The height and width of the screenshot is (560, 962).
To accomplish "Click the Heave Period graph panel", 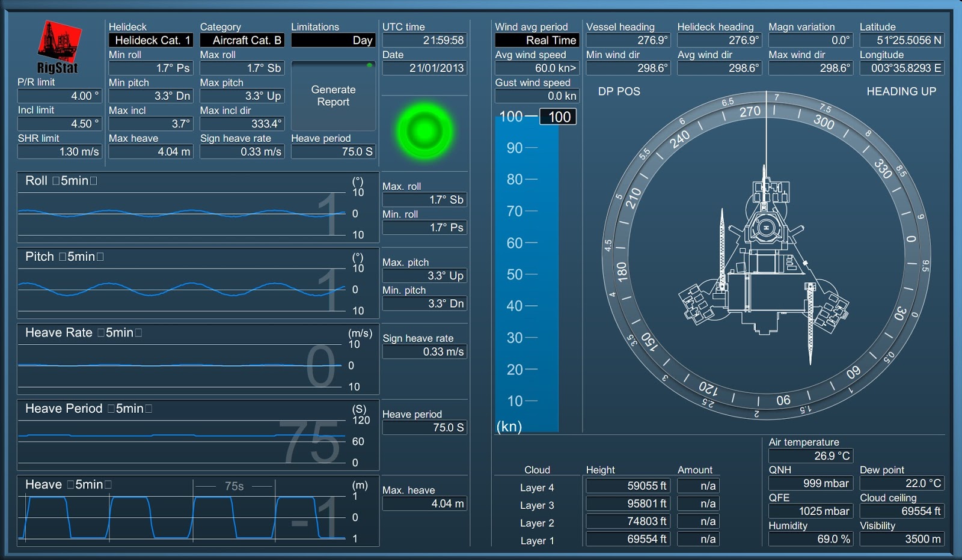I will (x=198, y=436).
